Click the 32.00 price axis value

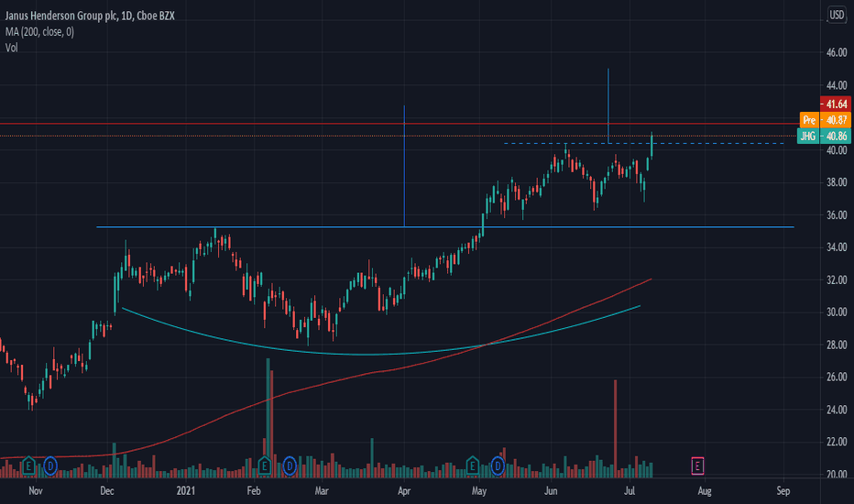(837, 279)
